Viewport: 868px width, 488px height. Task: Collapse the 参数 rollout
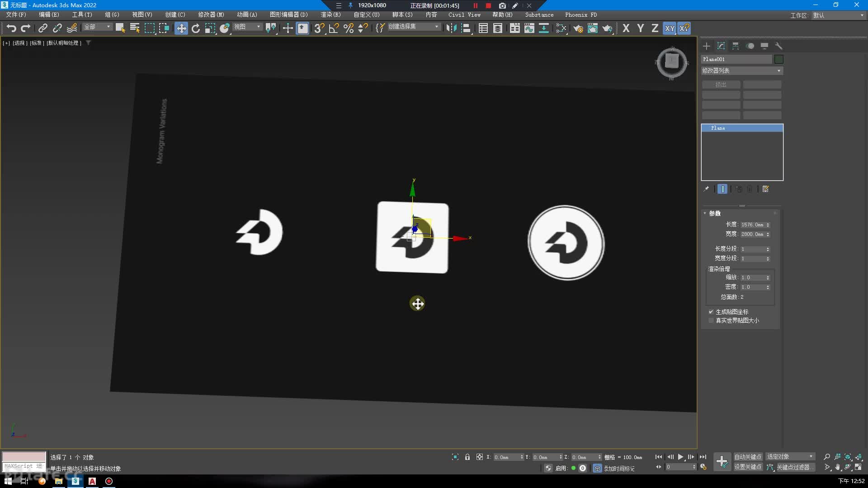714,213
